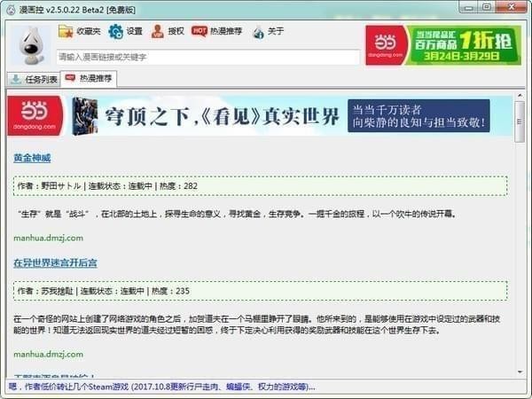Click the 1折抢 dangdang ad in header

pyautogui.click(x=443, y=44)
